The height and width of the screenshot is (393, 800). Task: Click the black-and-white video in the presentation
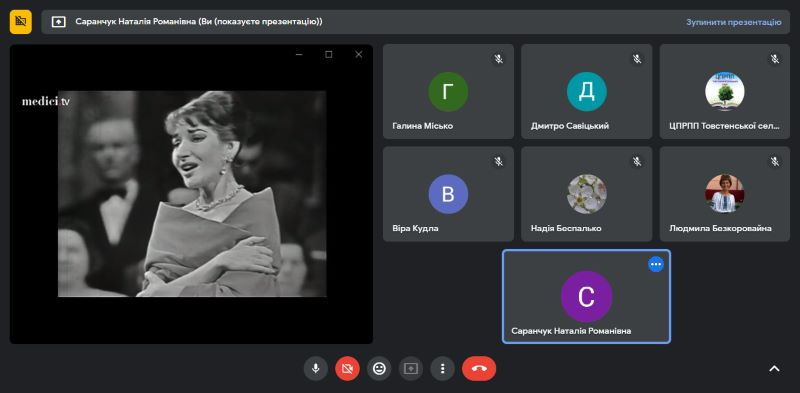192,194
